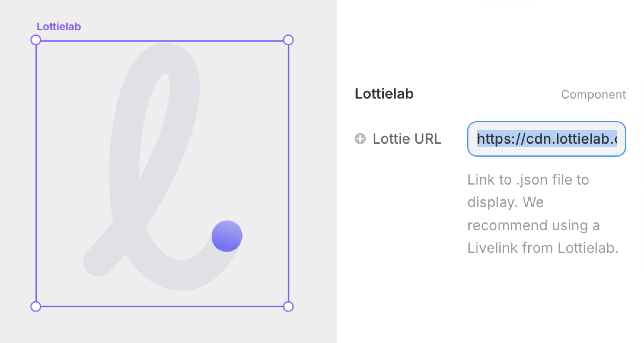Click the Component type label

[x=593, y=94]
